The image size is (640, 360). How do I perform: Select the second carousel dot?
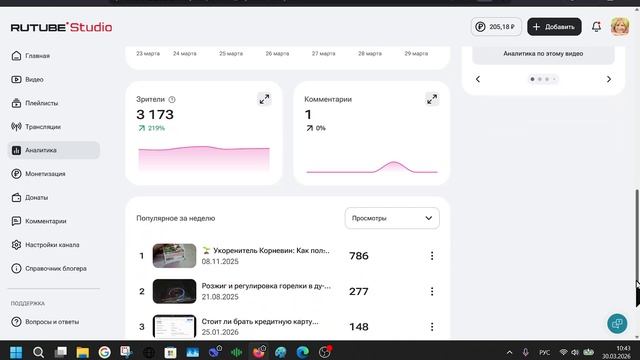(540, 79)
